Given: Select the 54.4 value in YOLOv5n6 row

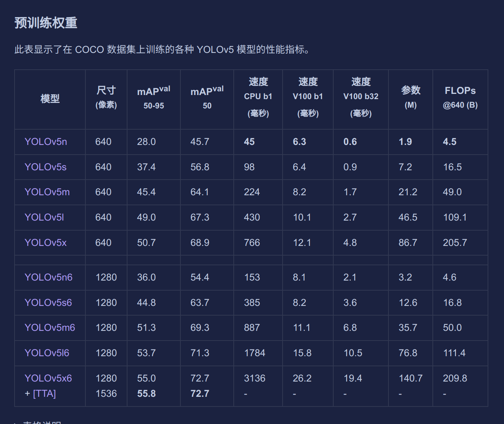Looking at the screenshot, I should tap(200, 277).
